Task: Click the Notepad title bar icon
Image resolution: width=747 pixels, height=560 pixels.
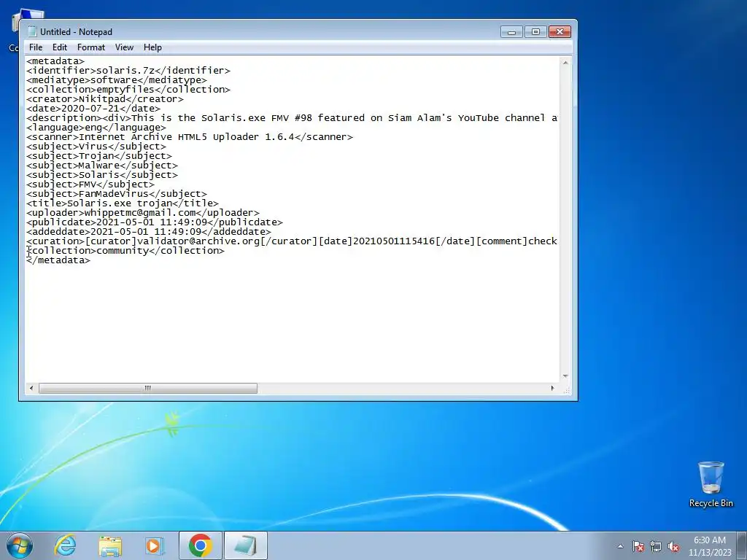Action: tap(32, 31)
